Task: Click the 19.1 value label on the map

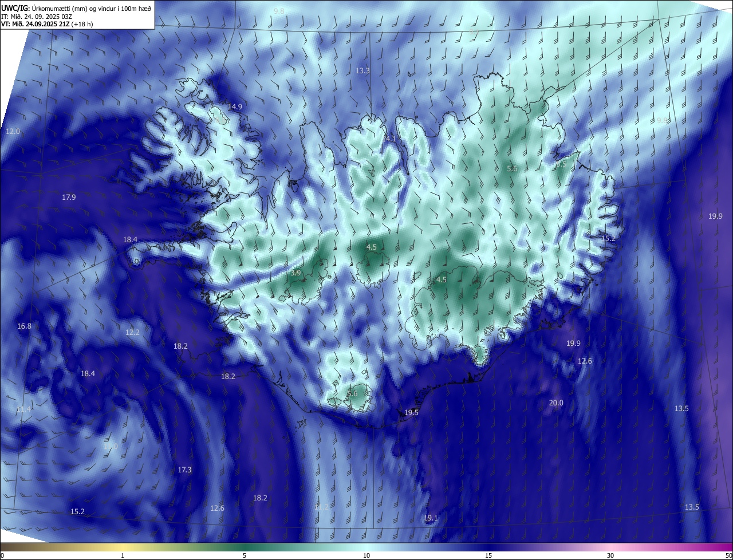Action: click(431, 518)
